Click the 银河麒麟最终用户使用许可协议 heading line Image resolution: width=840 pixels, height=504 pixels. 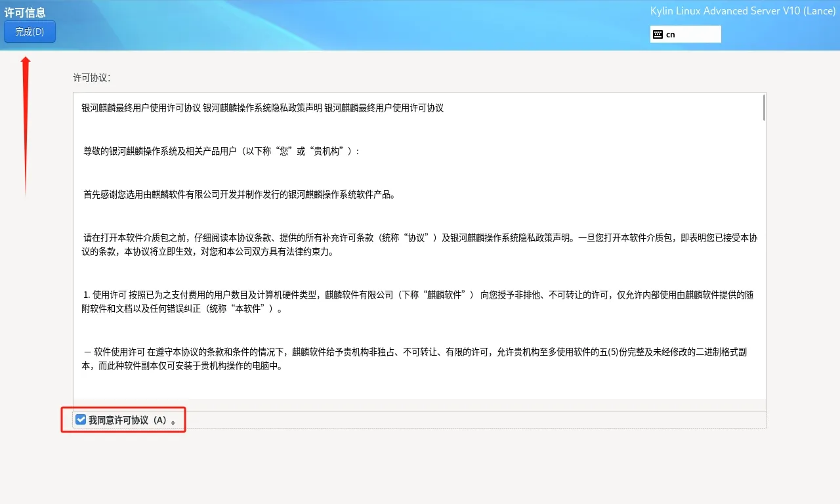tap(141, 108)
